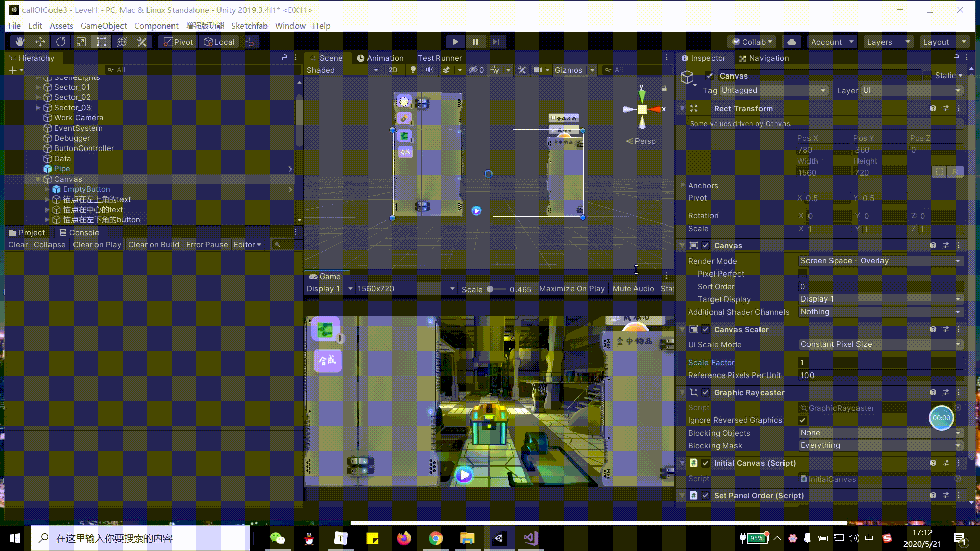Uncheck Ignore Reversed Graphics checkbox
980x551 pixels.
tap(802, 420)
